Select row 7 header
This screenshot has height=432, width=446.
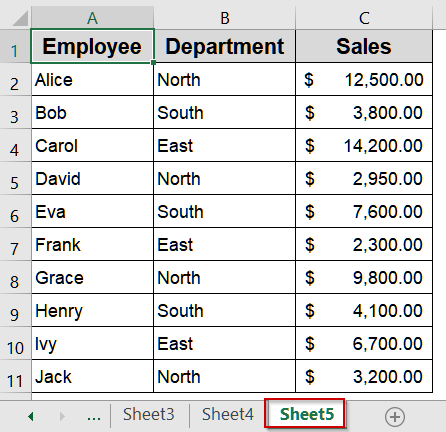pos(15,244)
